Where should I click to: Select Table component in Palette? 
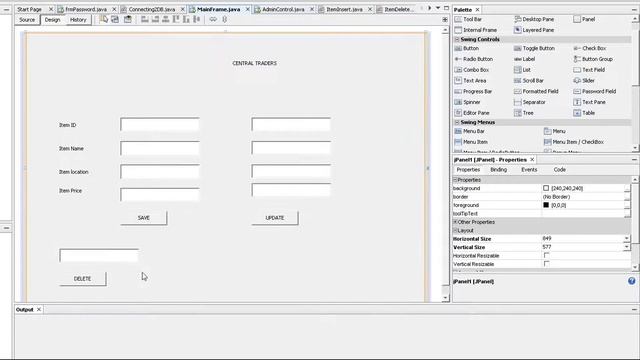pos(584,113)
